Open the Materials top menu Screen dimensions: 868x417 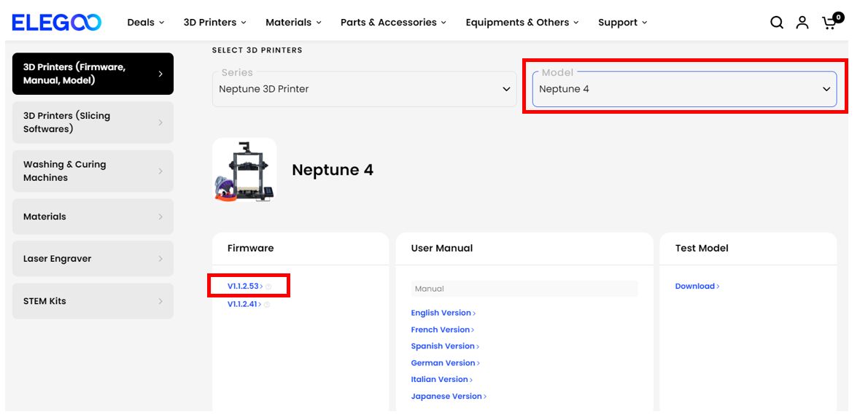click(x=293, y=23)
